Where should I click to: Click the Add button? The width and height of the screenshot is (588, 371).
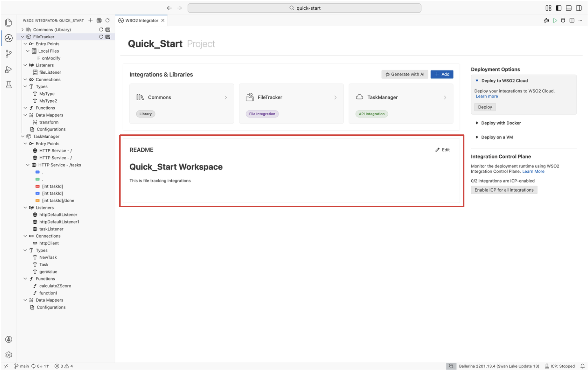(442, 74)
